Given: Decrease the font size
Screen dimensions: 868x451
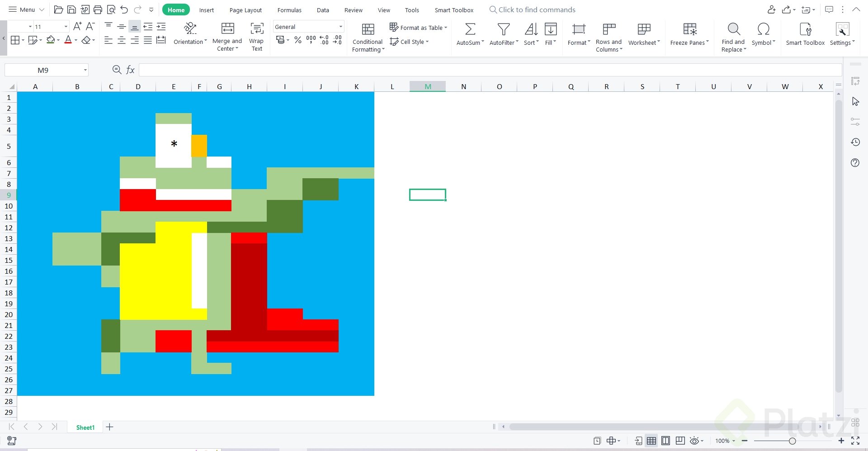Looking at the screenshot, I should (90, 26).
